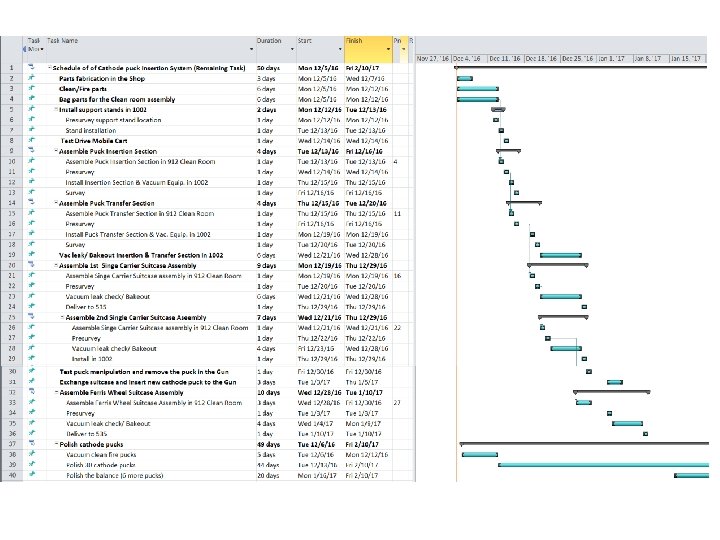Collapse the Assemble Puck Transfer Section summary

(56, 203)
